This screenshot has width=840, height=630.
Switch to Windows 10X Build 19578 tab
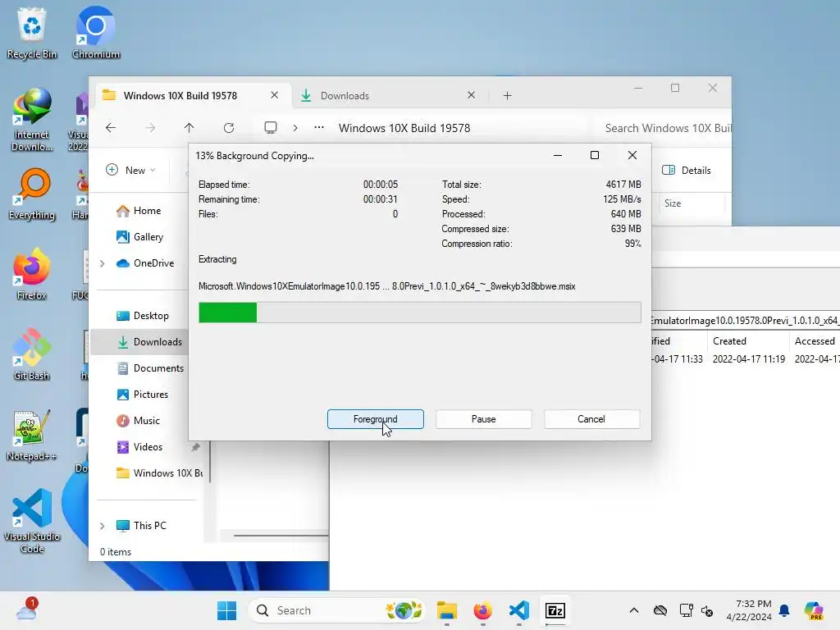point(180,95)
